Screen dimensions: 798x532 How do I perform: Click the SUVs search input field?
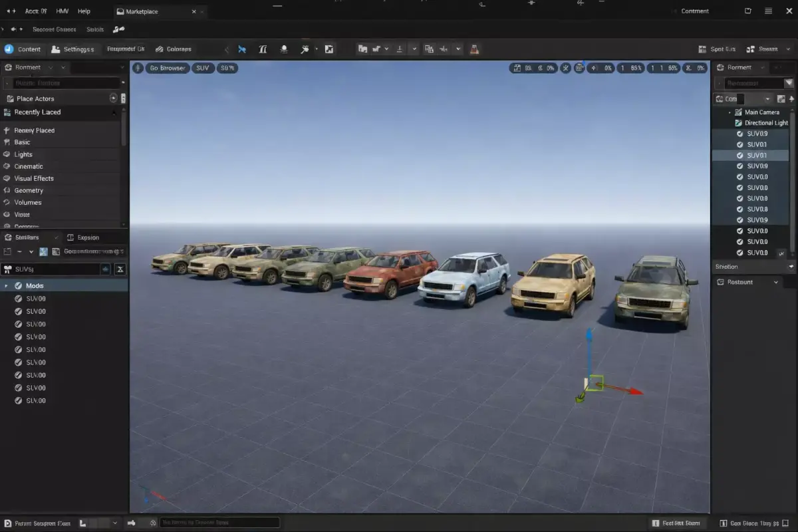57,269
